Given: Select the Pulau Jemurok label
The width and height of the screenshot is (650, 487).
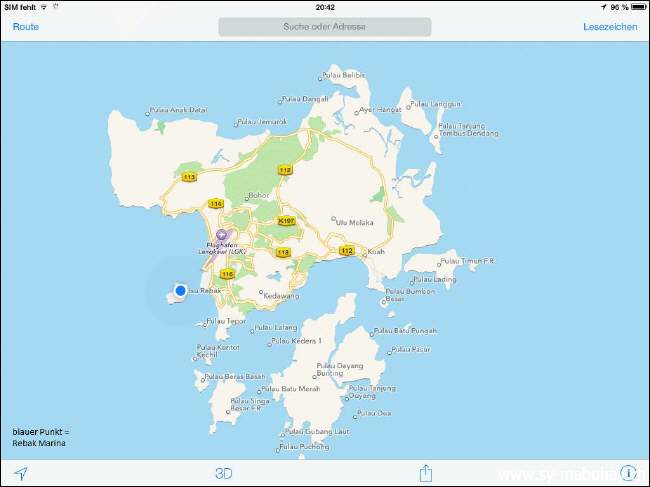Looking at the screenshot, I should click(x=262, y=122).
